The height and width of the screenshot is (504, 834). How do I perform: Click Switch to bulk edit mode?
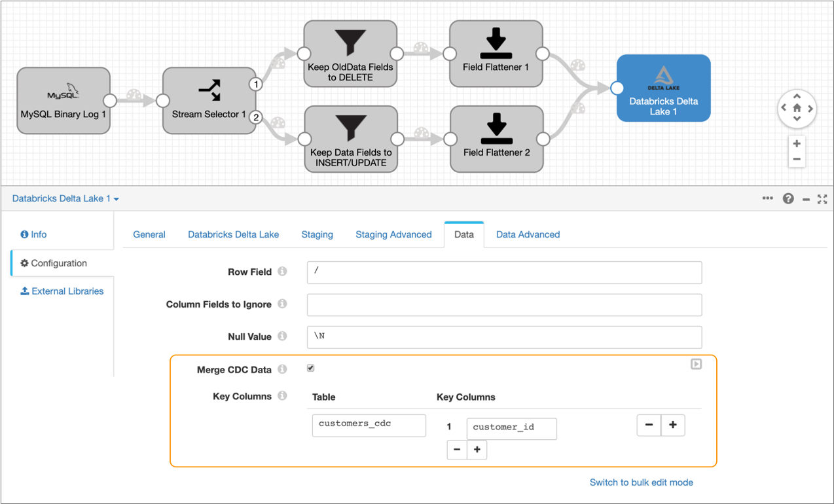[641, 482]
